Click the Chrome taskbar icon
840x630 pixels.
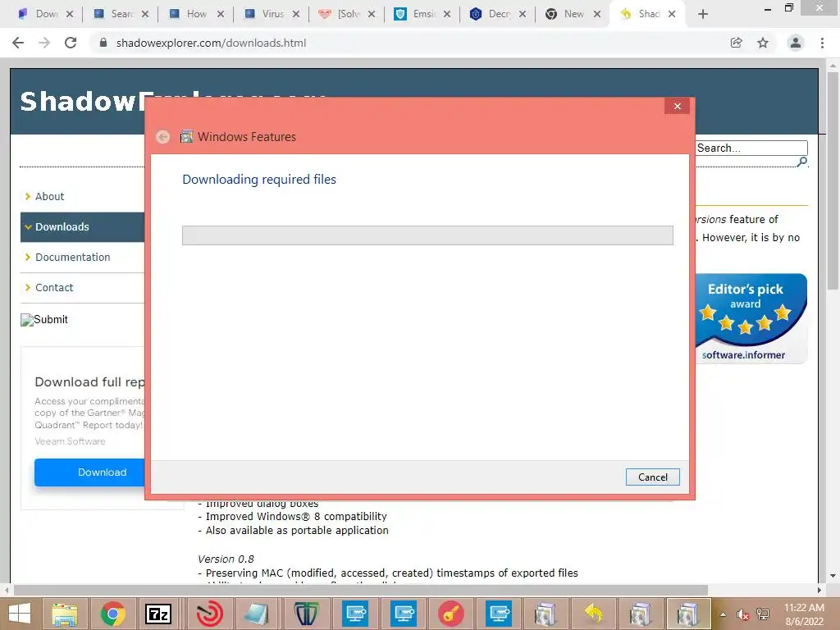pyautogui.click(x=112, y=614)
